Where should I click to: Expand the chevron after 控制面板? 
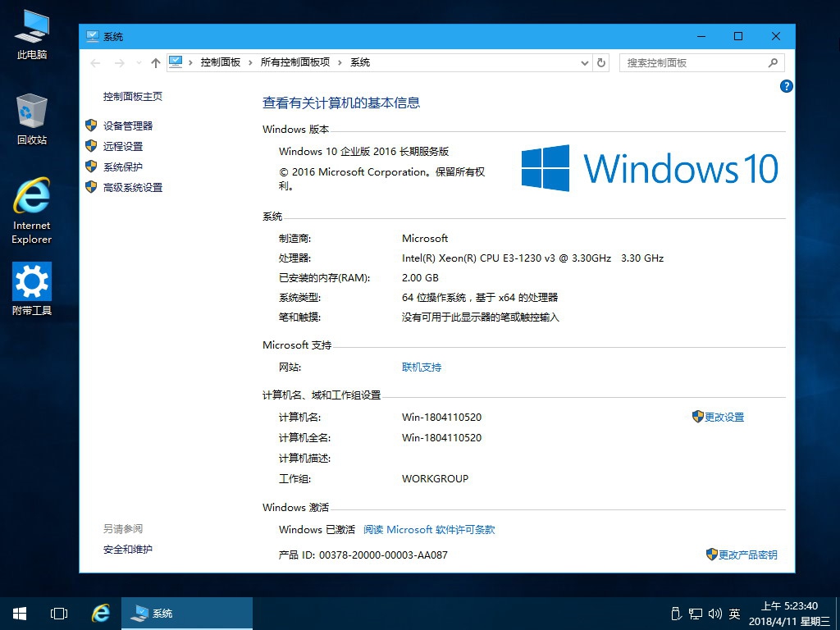250,62
